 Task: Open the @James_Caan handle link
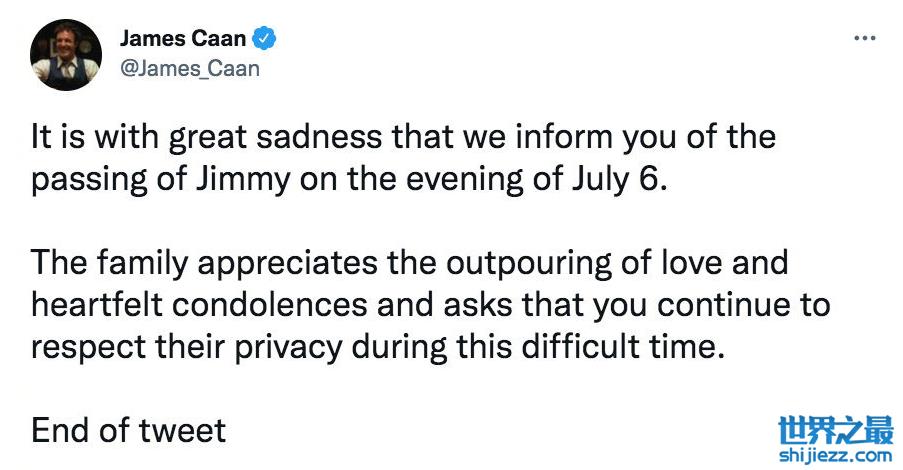(x=190, y=68)
